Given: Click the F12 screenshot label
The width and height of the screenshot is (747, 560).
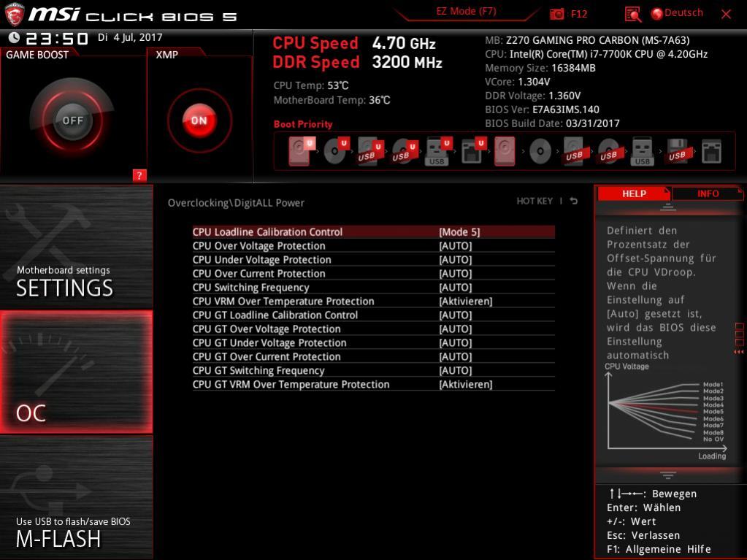Looking at the screenshot, I should [579, 14].
